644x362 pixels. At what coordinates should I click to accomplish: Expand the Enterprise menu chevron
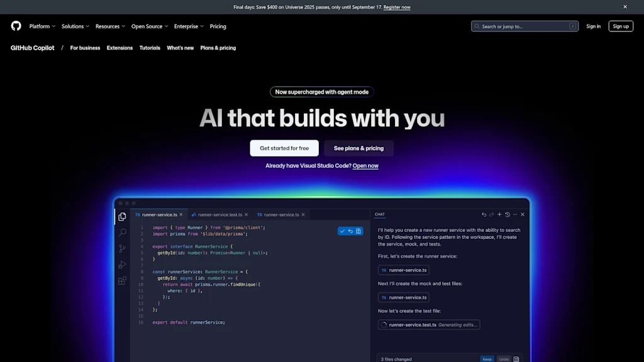[x=203, y=26]
